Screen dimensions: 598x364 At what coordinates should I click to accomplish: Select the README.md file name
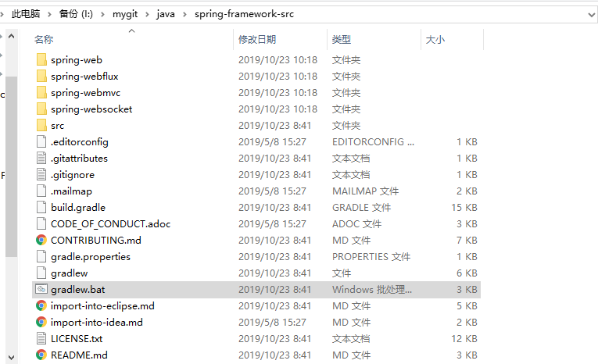pos(79,355)
